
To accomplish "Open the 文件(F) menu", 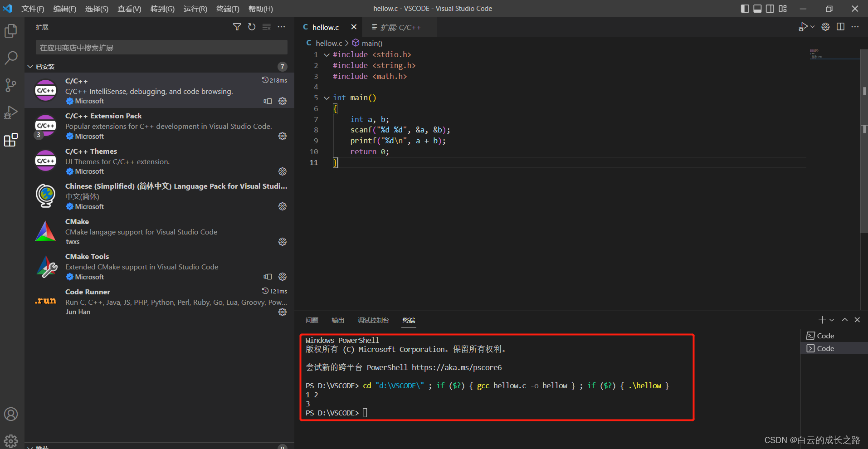I will pyautogui.click(x=33, y=9).
